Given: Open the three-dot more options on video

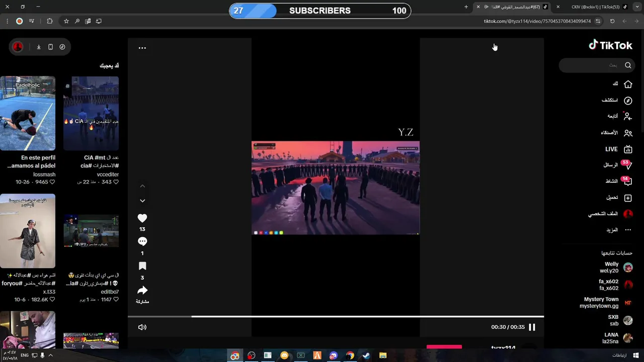Looking at the screenshot, I should pos(142,48).
